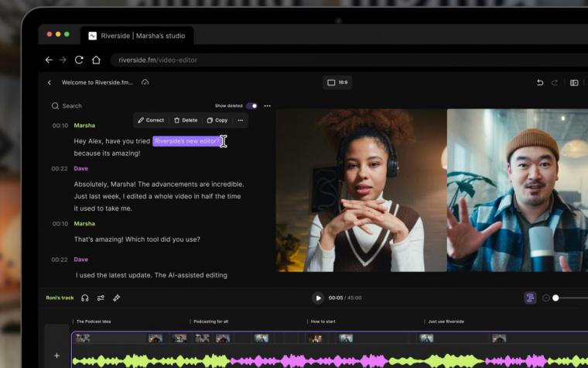Reload the riverside.fm page
The height and width of the screenshot is (368, 588).
[x=79, y=60]
